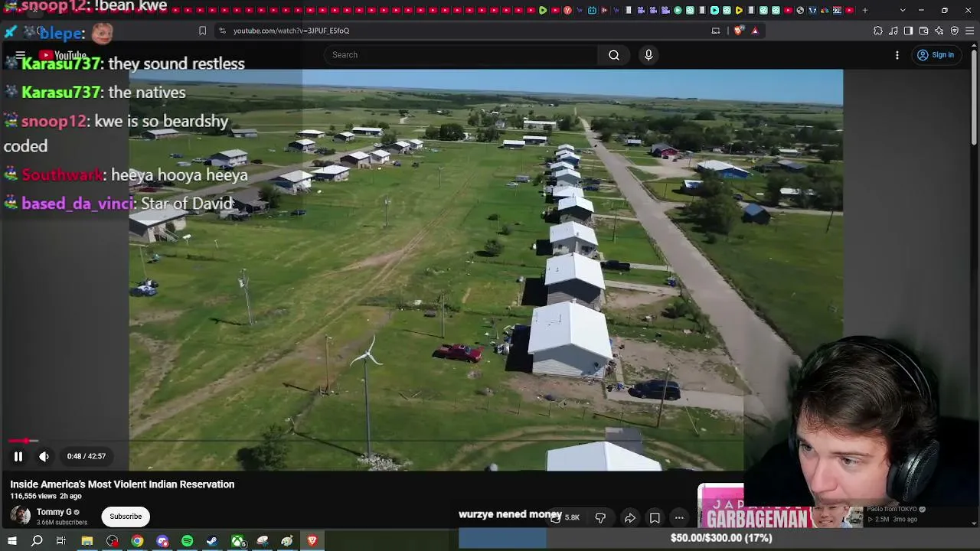
Task: Click the 0:48 / 42:57 time display
Action: point(87,457)
